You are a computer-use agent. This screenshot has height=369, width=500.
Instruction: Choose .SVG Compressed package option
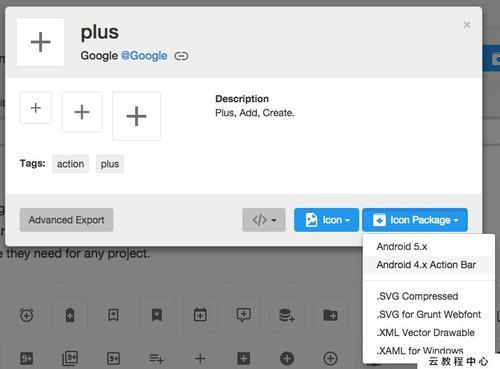coord(417,296)
